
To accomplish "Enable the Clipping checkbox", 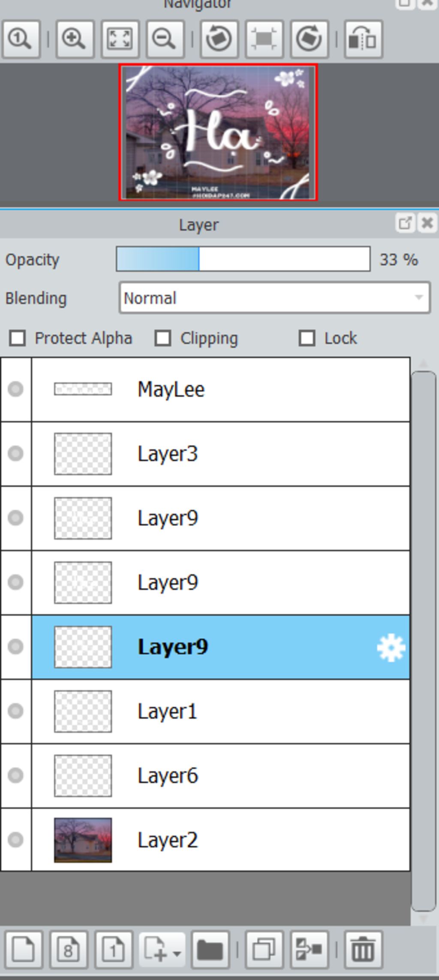I will point(163,338).
